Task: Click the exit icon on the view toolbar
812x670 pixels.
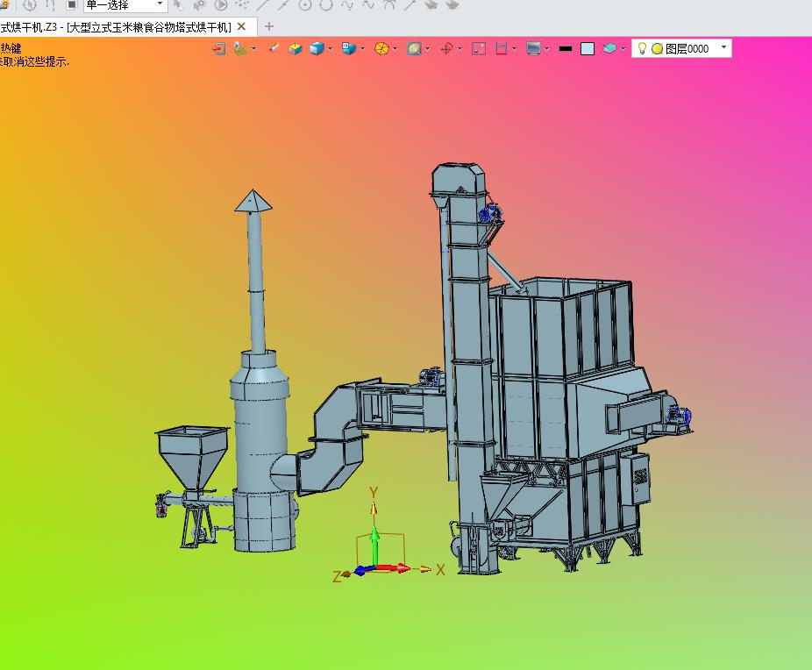Action: pyautogui.click(x=219, y=48)
